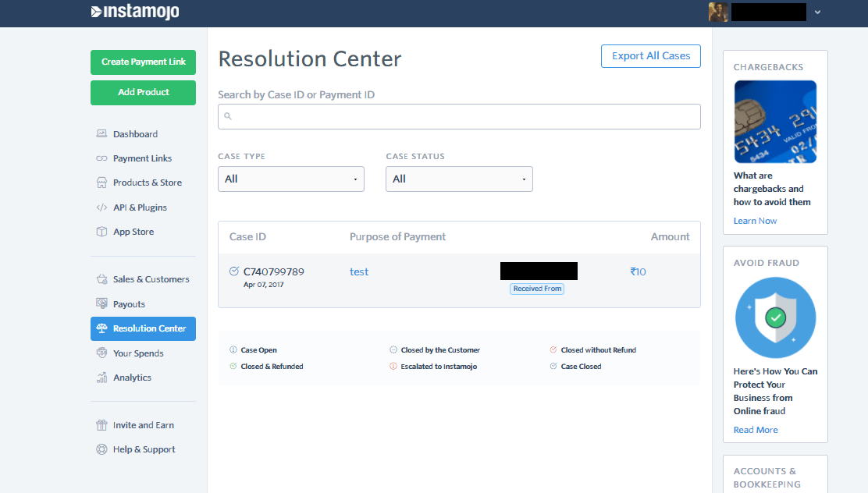Screen dimensions: 868x493
Task: Click the API & Plugins code icon
Action: tap(101, 207)
